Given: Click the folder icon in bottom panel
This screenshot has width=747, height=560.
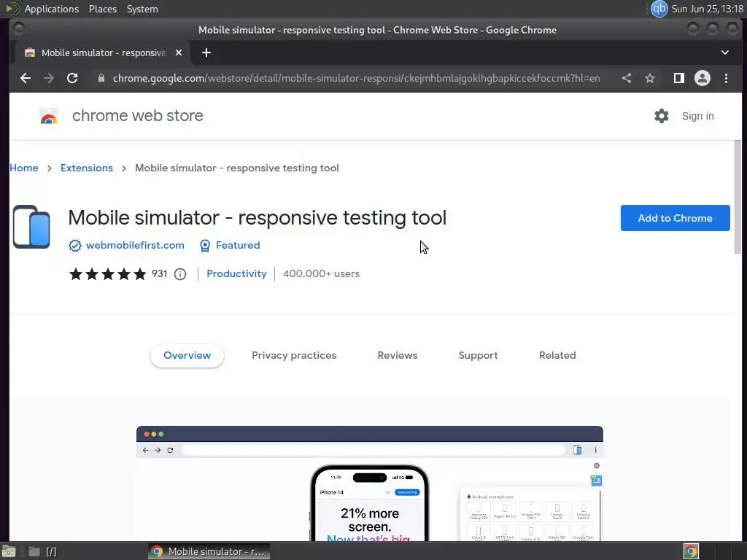Looking at the screenshot, I should (34, 551).
